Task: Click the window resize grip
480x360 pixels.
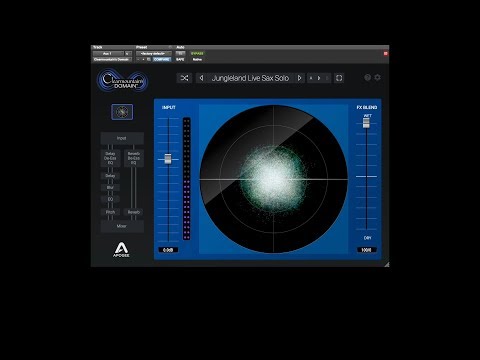Action: 386,264
